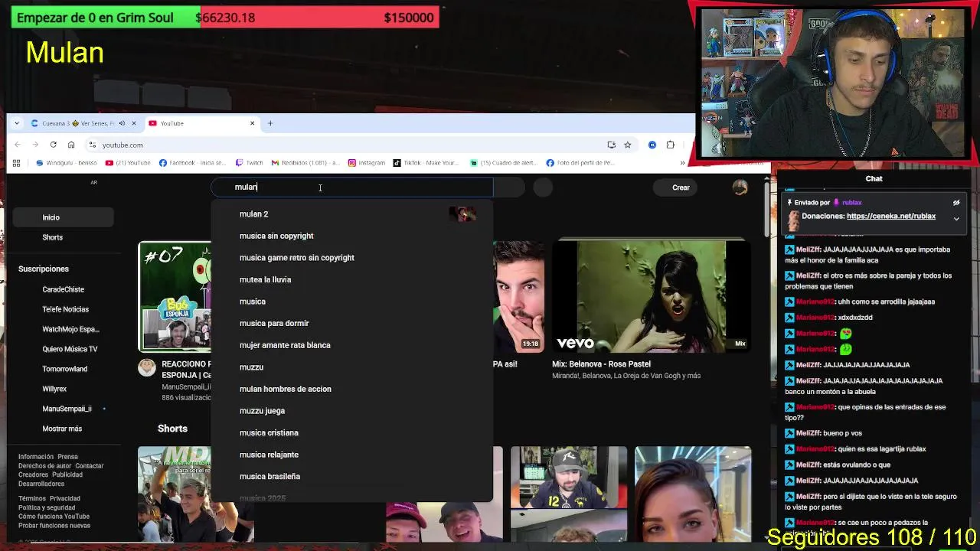Mute the Cuevana 3 tab audio
Image resolution: width=980 pixels, height=551 pixels.
point(122,123)
